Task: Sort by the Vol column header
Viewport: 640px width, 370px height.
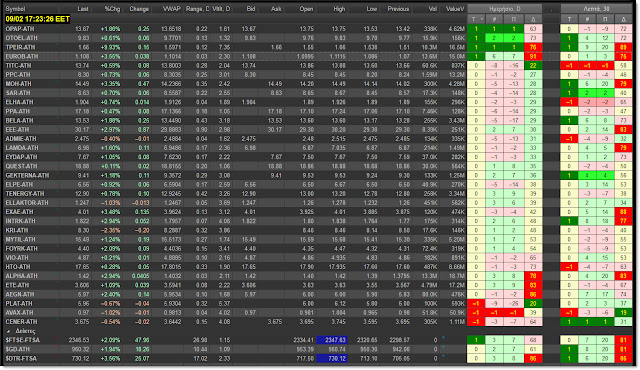Action: coord(433,9)
